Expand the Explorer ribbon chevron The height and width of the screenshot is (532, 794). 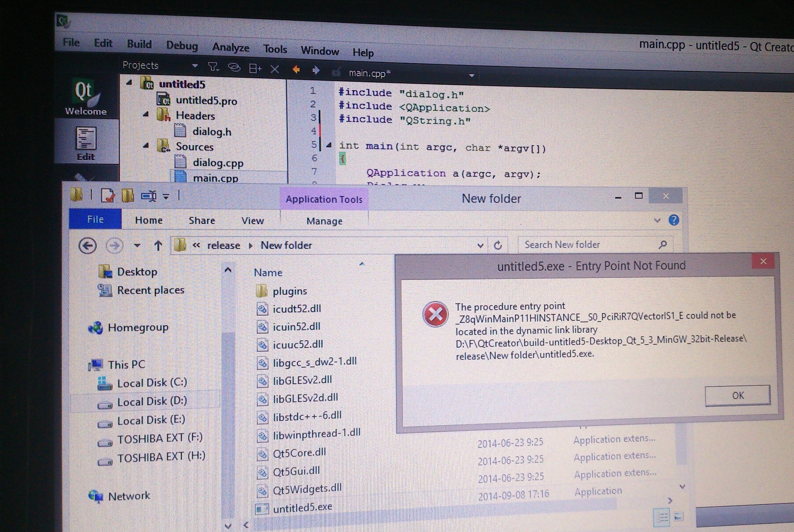[x=657, y=220]
